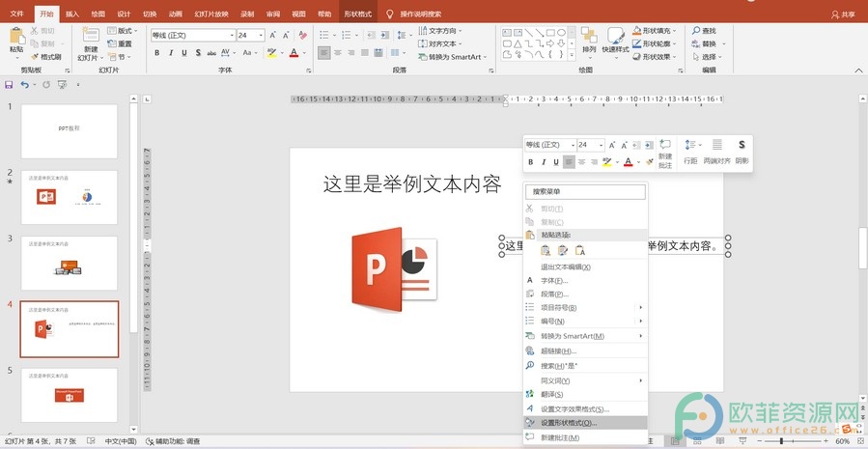Choose Keep Text Only paste option icon
This screenshot has height=449, width=868.
pyautogui.click(x=579, y=251)
